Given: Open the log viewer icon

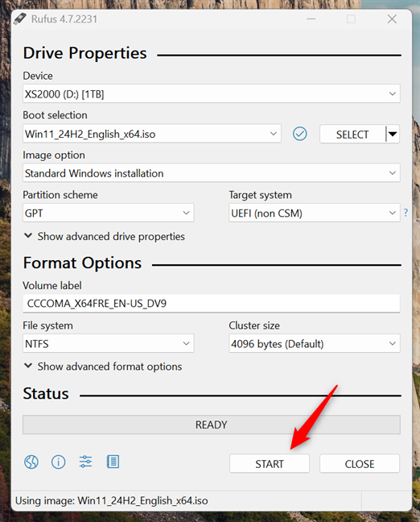Looking at the screenshot, I should [113, 462].
